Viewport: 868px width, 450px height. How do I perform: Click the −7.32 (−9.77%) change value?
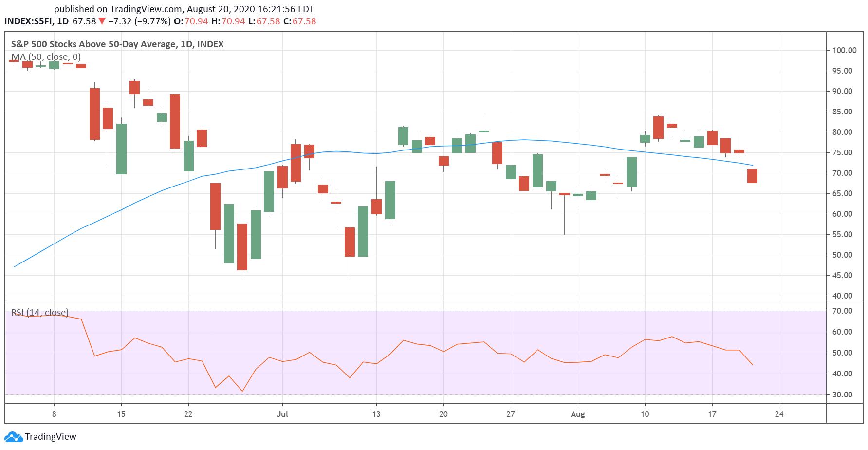point(139,21)
